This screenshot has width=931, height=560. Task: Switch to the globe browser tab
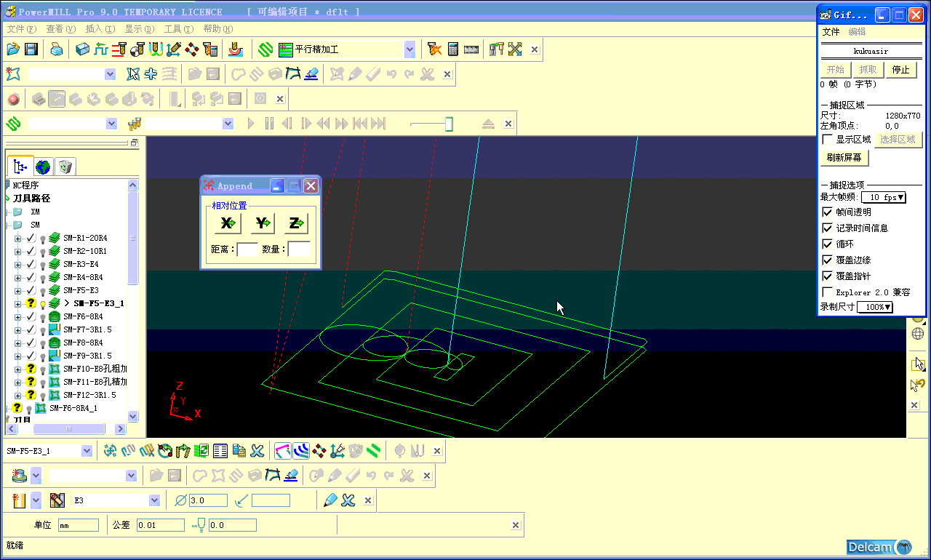(43, 167)
